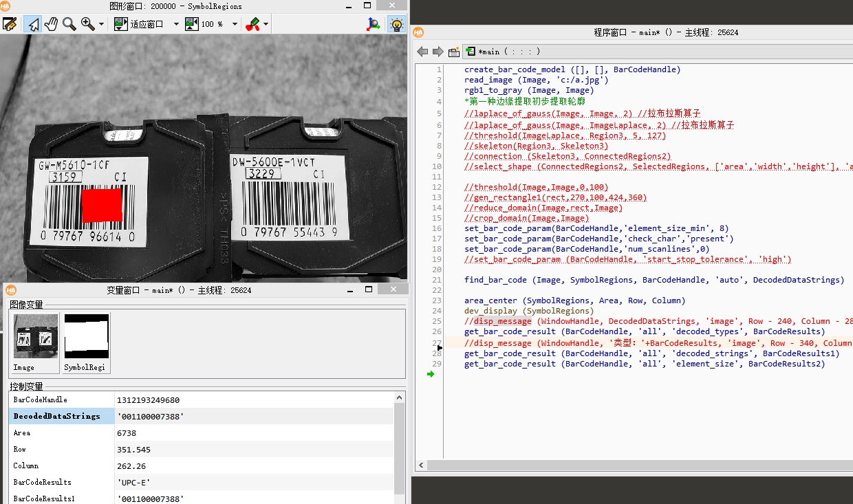The width and height of the screenshot is (853, 504).
Task: Click the green program counter arrow
Action: pyautogui.click(x=431, y=374)
